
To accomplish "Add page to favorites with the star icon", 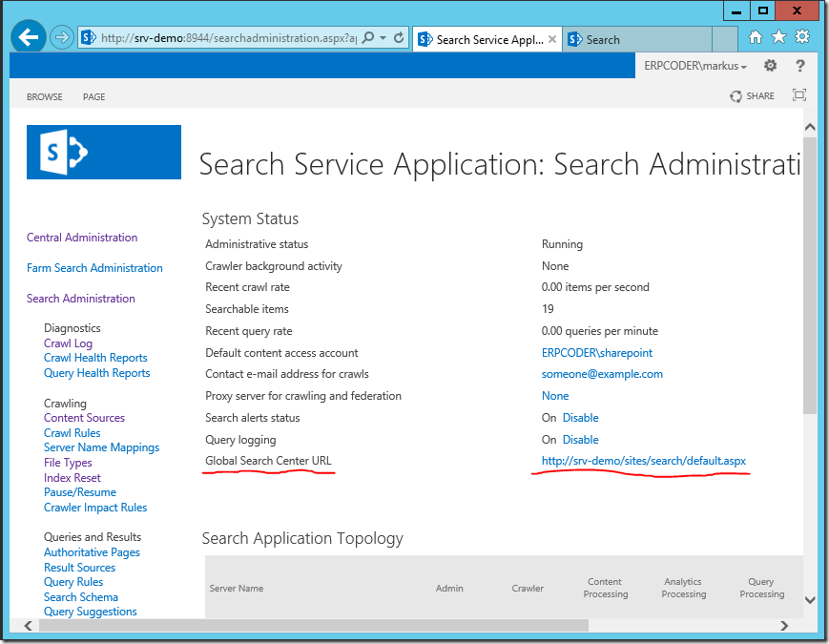I will (778, 35).
